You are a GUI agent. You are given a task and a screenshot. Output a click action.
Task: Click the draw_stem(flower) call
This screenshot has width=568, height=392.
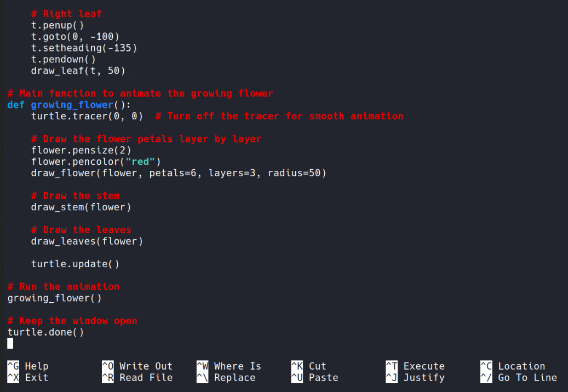click(x=81, y=207)
